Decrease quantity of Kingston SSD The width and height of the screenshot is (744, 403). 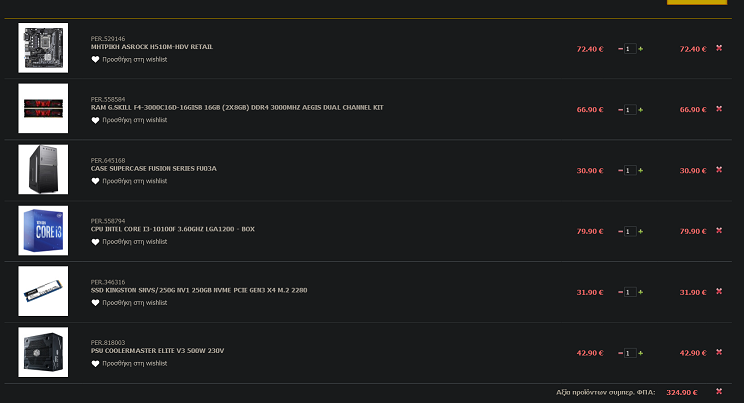(x=620, y=292)
